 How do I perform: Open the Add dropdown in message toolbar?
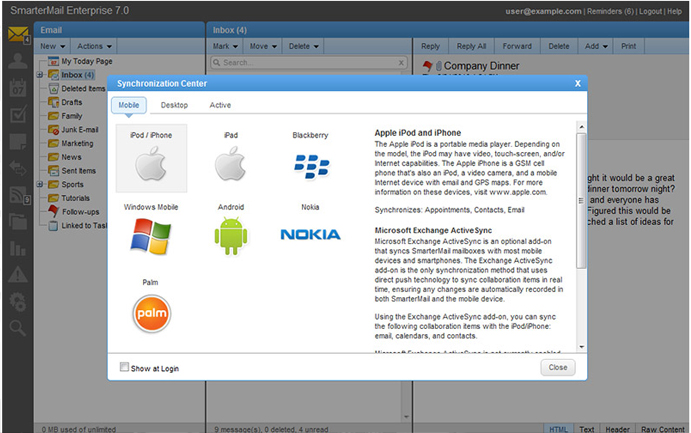[x=596, y=46]
